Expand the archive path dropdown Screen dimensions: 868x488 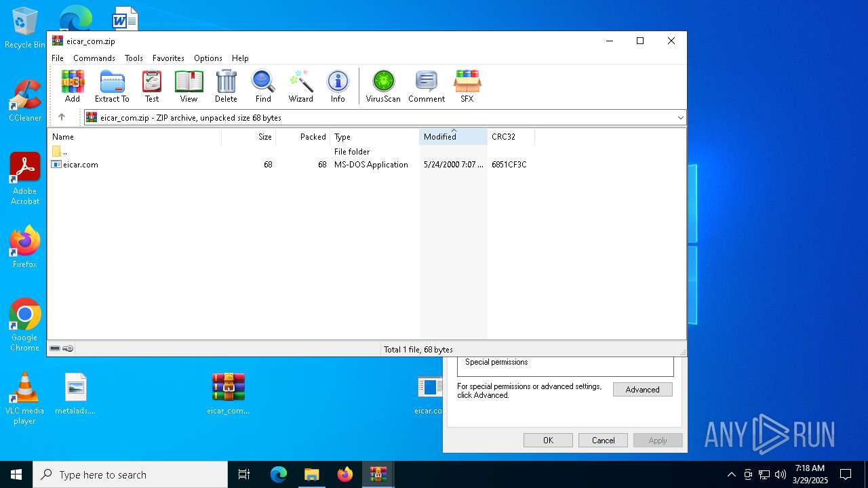(x=680, y=118)
